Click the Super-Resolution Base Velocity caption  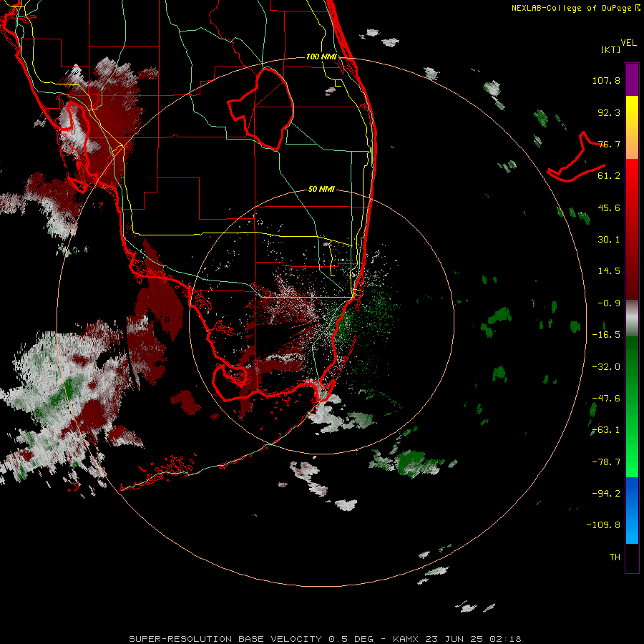pos(325,639)
